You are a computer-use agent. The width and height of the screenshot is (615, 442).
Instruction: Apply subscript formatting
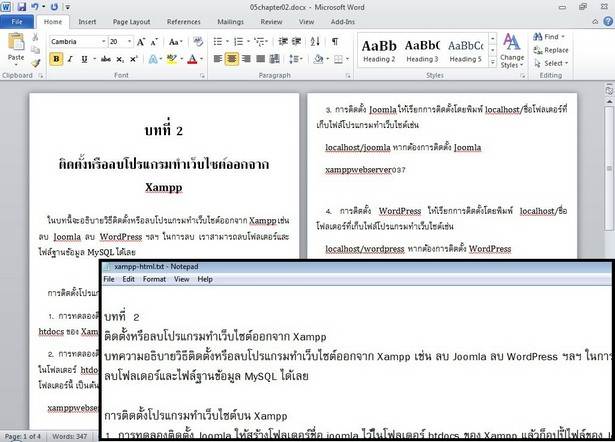[x=120, y=59]
